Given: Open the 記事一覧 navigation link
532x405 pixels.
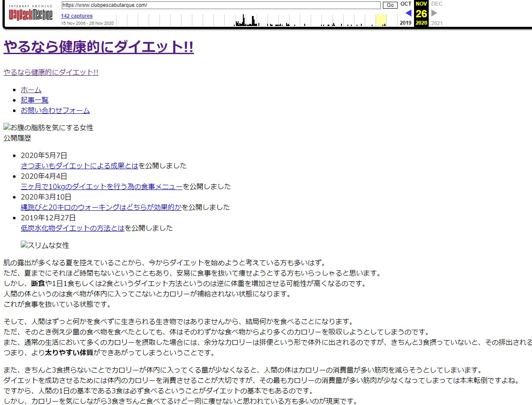Looking at the screenshot, I should click(35, 100).
